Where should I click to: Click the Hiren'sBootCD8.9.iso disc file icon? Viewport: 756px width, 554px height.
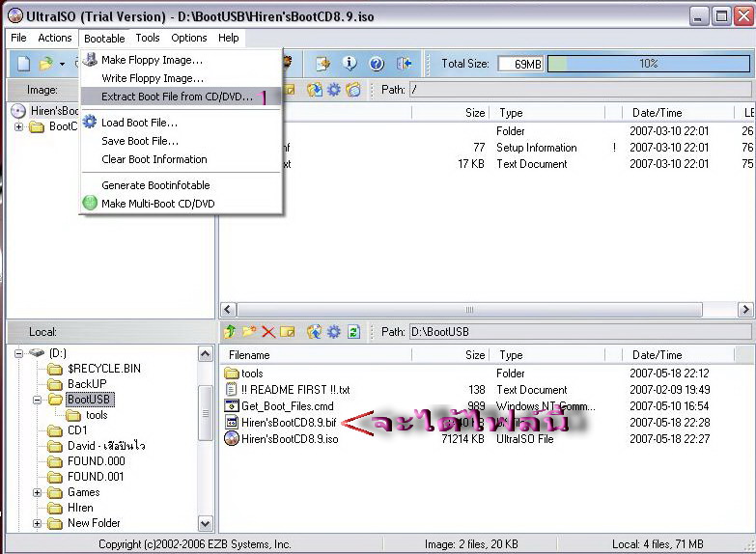pos(232,439)
